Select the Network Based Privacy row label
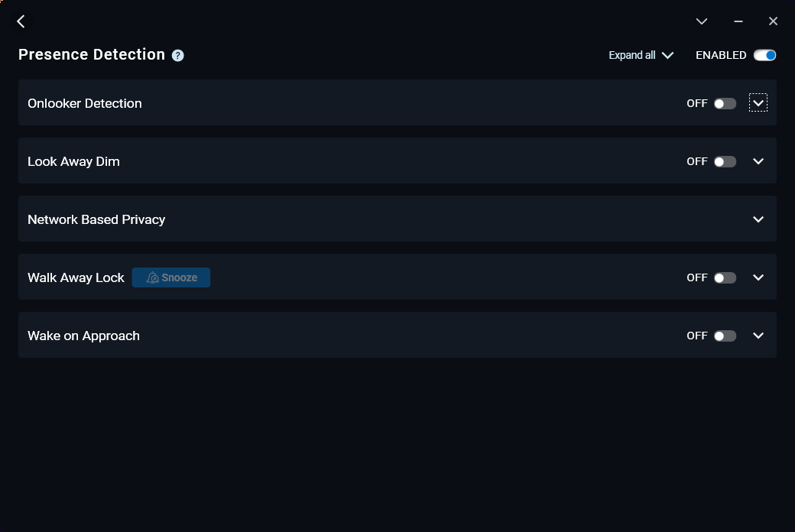This screenshot has height=532, width=795. (96, 219)
